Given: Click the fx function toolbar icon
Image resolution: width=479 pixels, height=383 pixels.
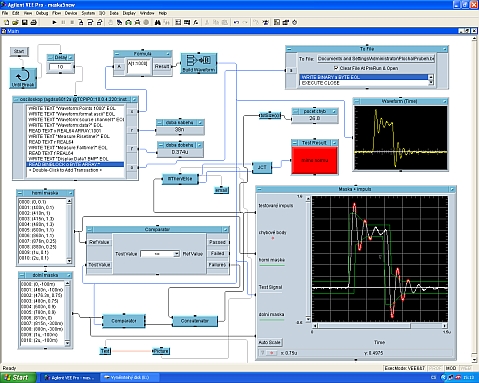Looking at the screenshot, I should pyautogui.click(x=196, y=23).
